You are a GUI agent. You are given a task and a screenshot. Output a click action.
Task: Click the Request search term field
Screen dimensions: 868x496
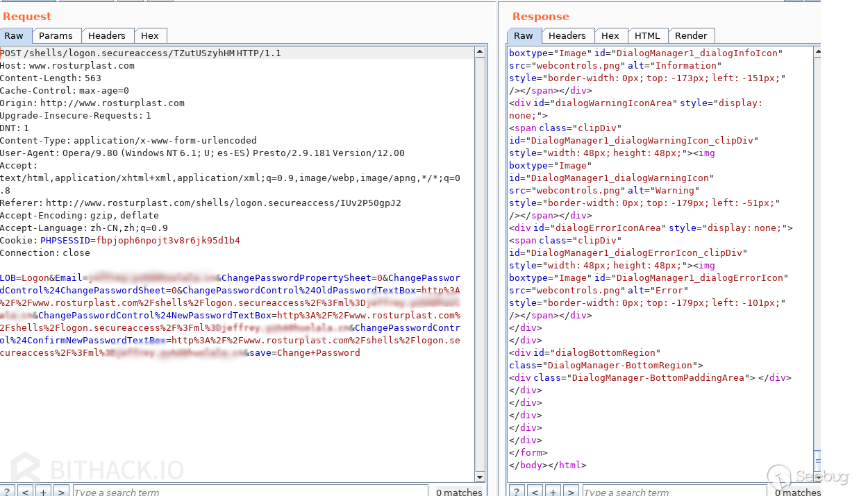click(250, 491)
